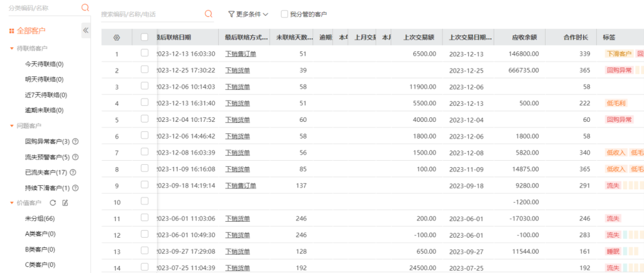Click 应收余额 value -17030.00
Image resolution: width=644 pixels, height=273 pixels.
pos(524,219)
